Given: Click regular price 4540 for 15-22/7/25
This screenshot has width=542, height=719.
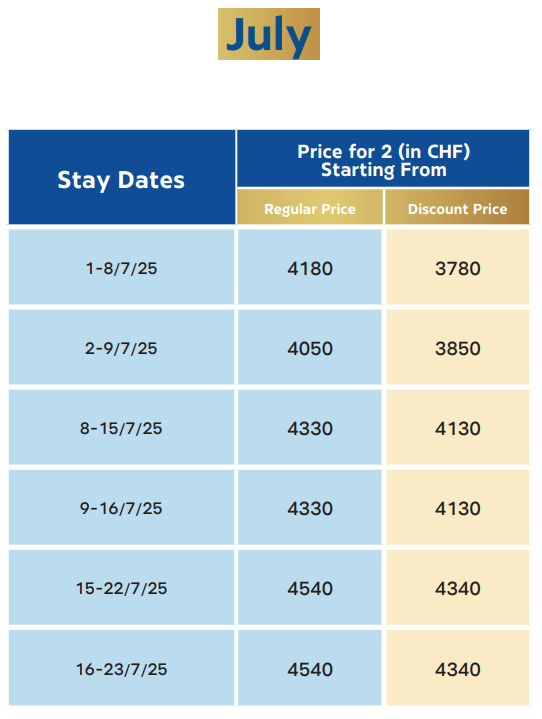Looking at the screenshot, I should 310,587.
